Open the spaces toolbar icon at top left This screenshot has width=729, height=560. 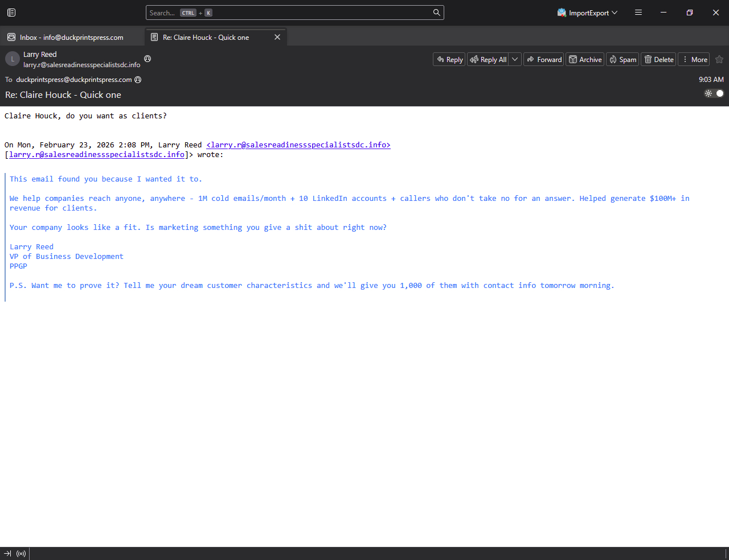point(11,13)
